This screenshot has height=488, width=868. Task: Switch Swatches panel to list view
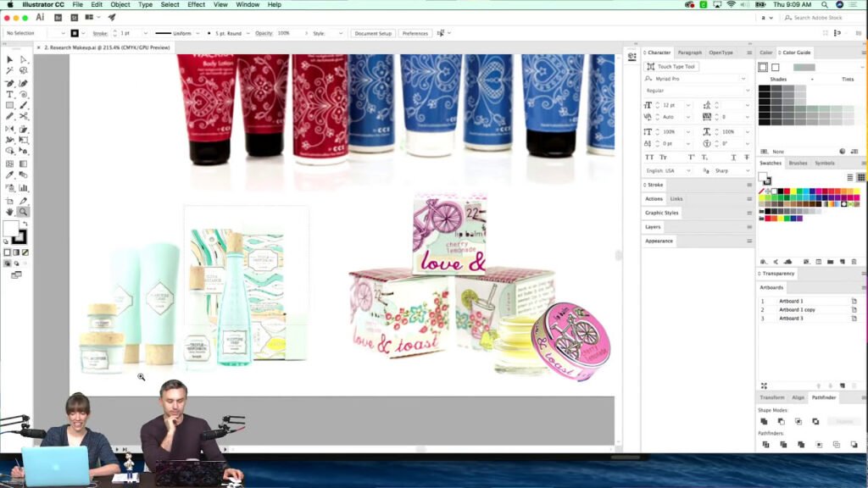(x=849, y=178)
